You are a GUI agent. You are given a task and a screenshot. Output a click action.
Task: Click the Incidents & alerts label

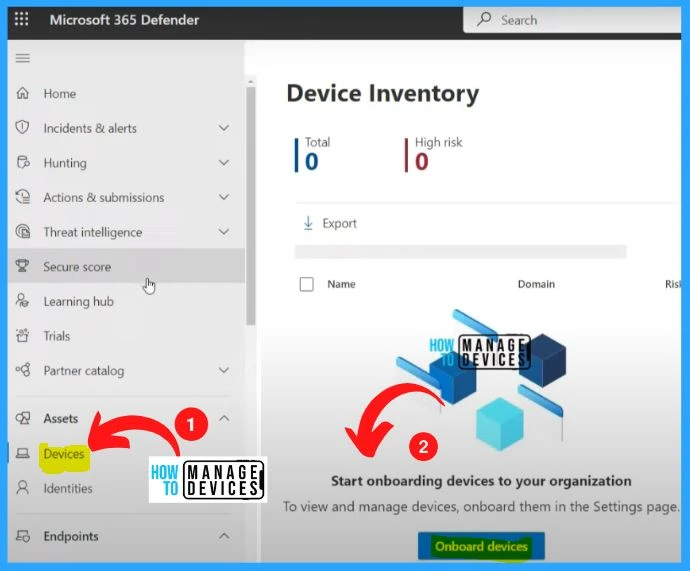click(x=90, y=128)
